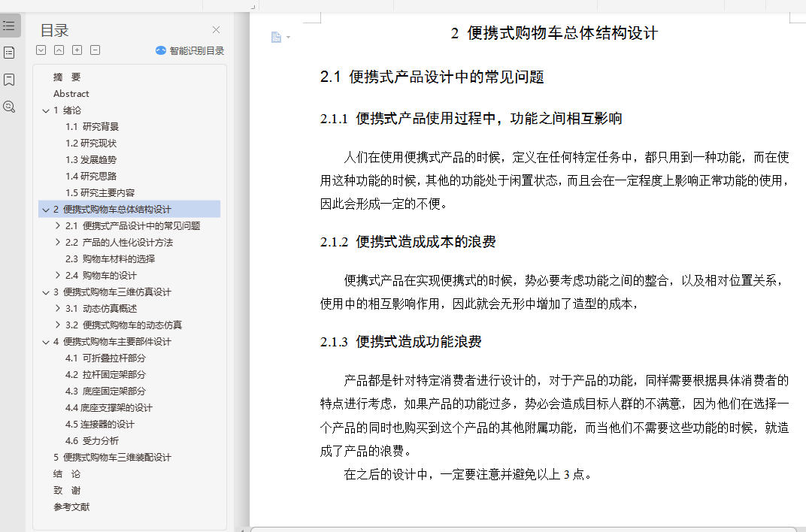Expand the '3.2 便携式购物车的动态仿真' chevron
Viewport: 806px width, 532px height.
(x=58, y=325)
